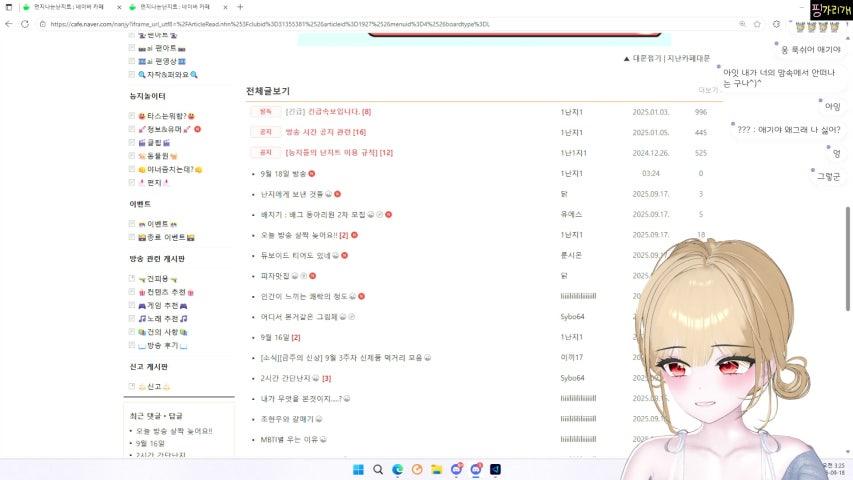This screenshot has width=853, height=480.
Task: Click the board icon beside 신고
Action: pyautogui.click(x=132, y=386)
